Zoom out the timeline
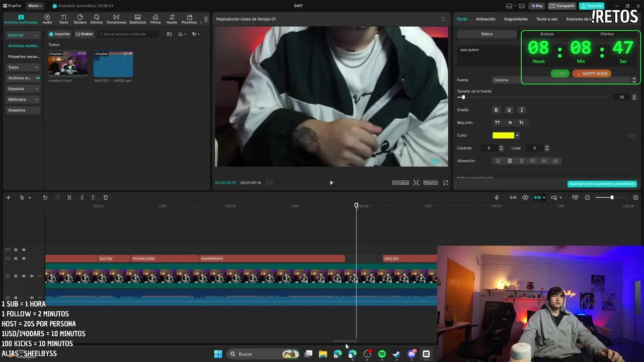644x362 pixels. tap(587, 198)
